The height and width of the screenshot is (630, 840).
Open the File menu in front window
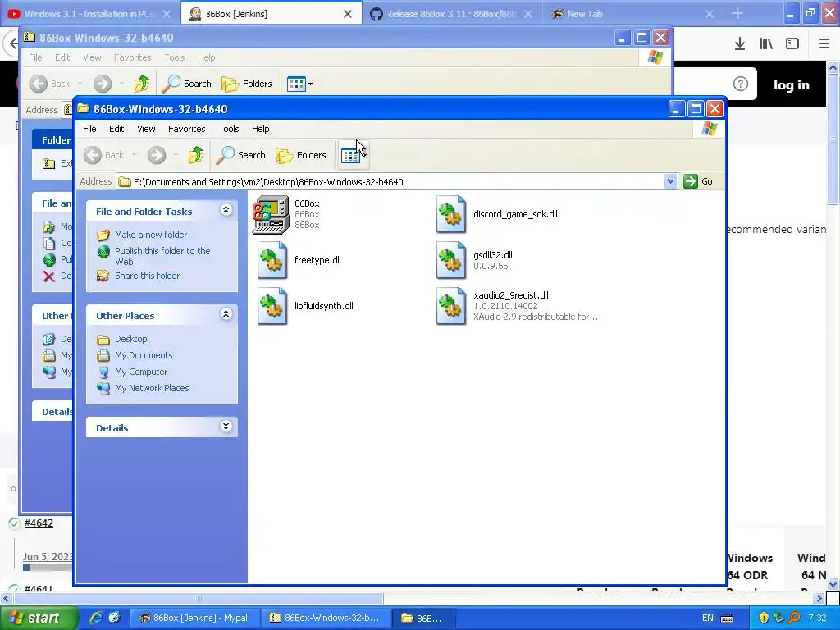coord(89,129)
